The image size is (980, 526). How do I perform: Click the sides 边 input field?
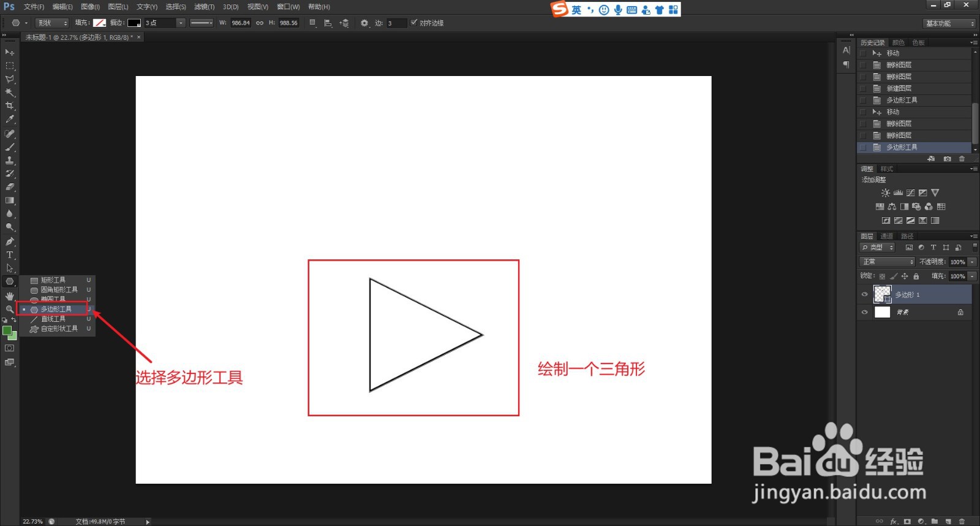[x=396, y=23]
